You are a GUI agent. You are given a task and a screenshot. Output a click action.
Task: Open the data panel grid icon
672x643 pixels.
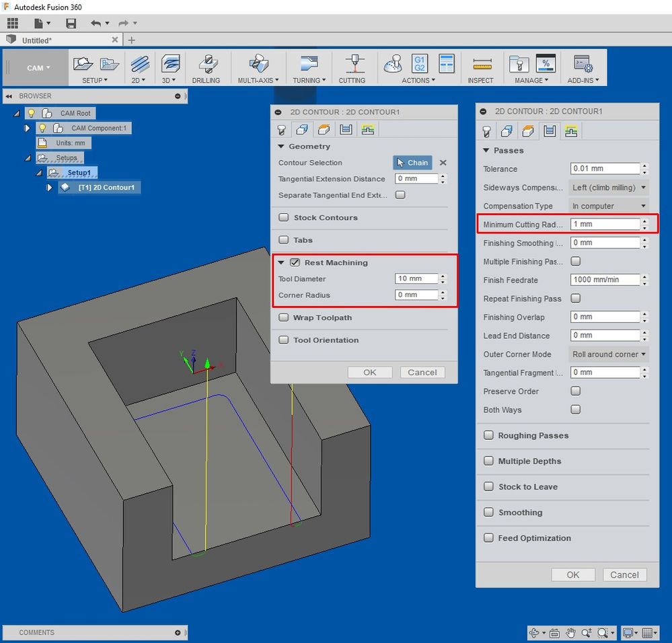click(12, 23)
